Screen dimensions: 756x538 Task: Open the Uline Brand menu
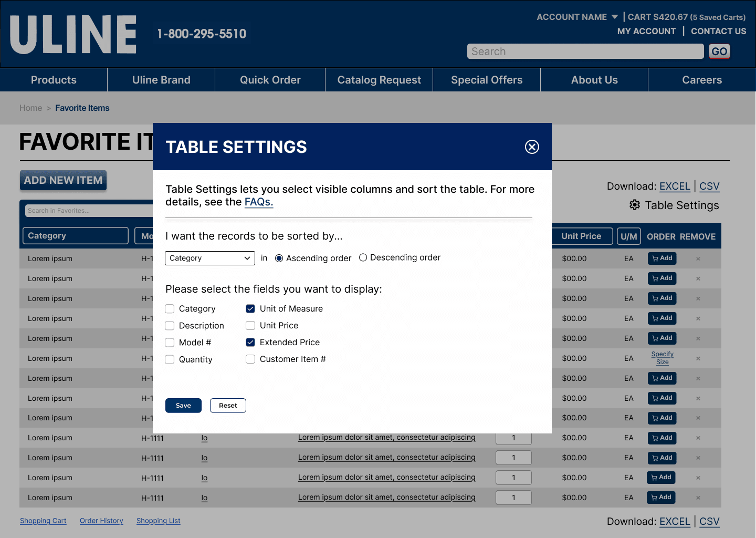[x=161, y=80]
